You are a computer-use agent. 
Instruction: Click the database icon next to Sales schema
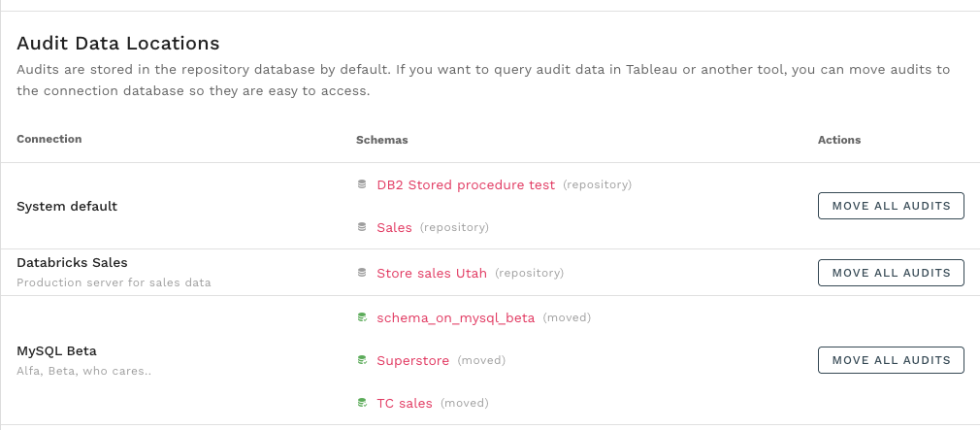pyautogui.click(x=362, y=227)
